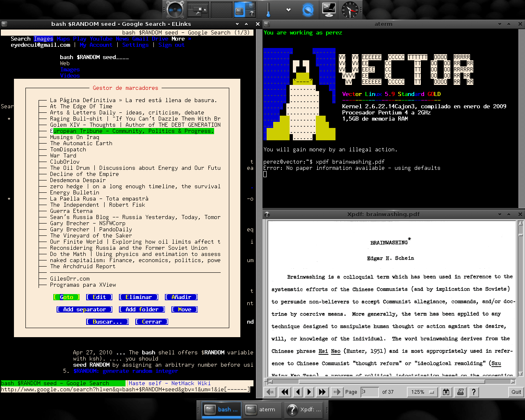
Task: Open the Xpdf window menu icon in title bar
Action: point(267,214)
